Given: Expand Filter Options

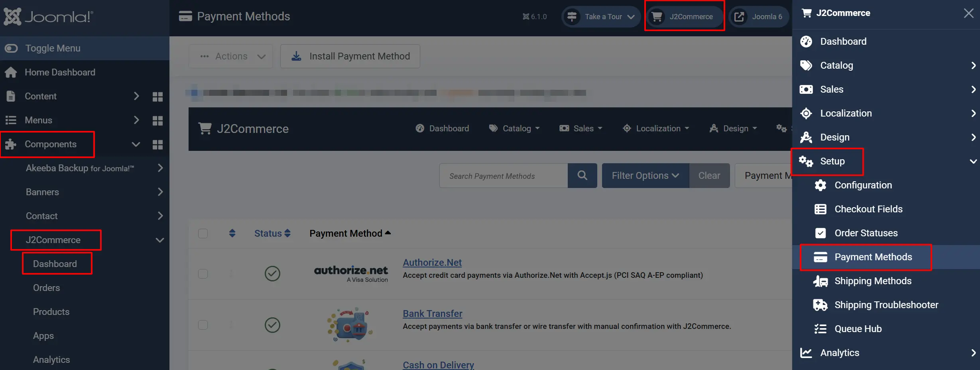Looking at the screenshot, I should tap(645, 176).
